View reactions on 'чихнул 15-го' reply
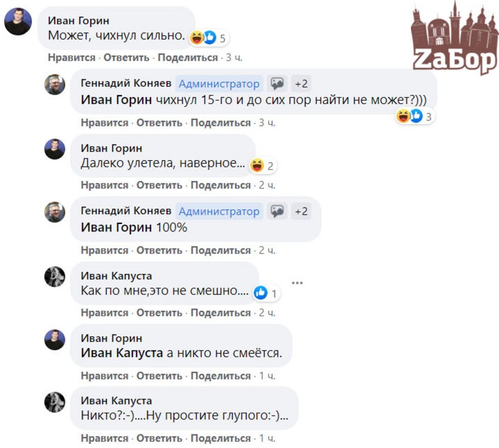The width and height of the screenshot is (499, 448). (x=414, y=116)
